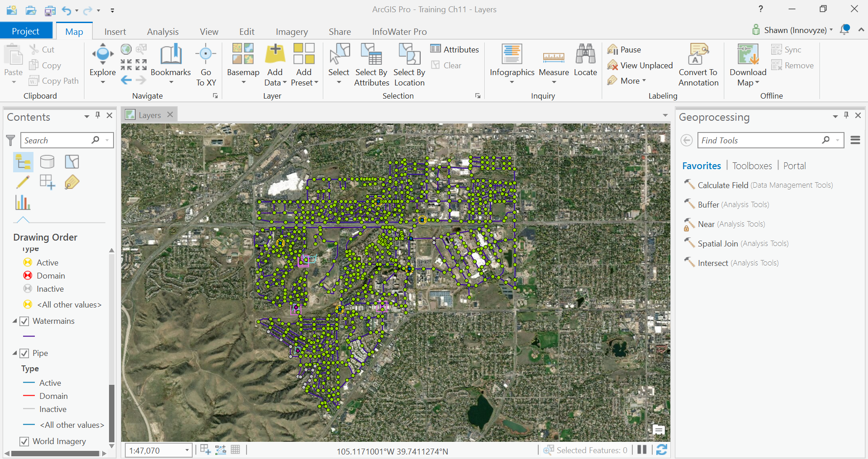The height and width of the screenshot is (459, 868).
Task: Open Select By Attributes
Action: (371, 54)
